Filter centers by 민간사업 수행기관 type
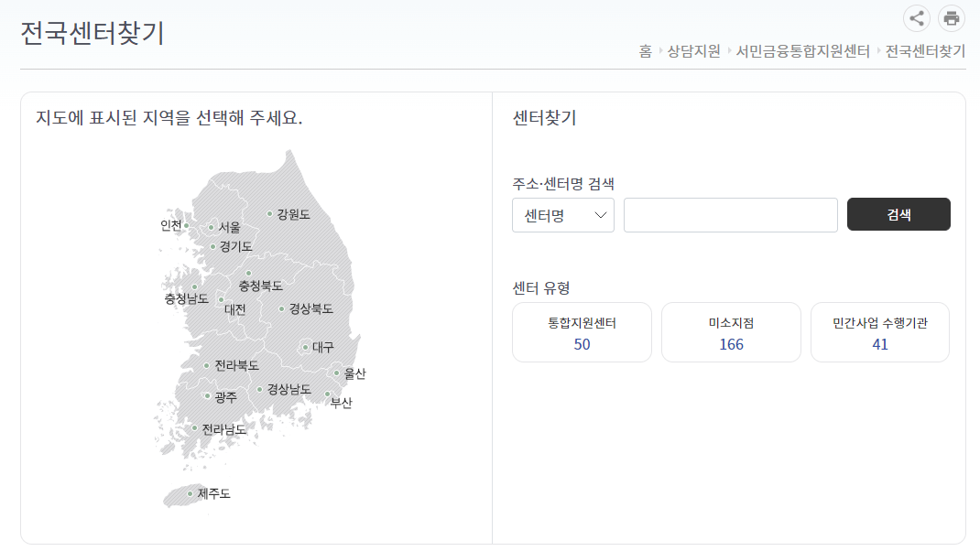This screenshot has width=980, height=551. pyautogui.click(x=879, y=332)
